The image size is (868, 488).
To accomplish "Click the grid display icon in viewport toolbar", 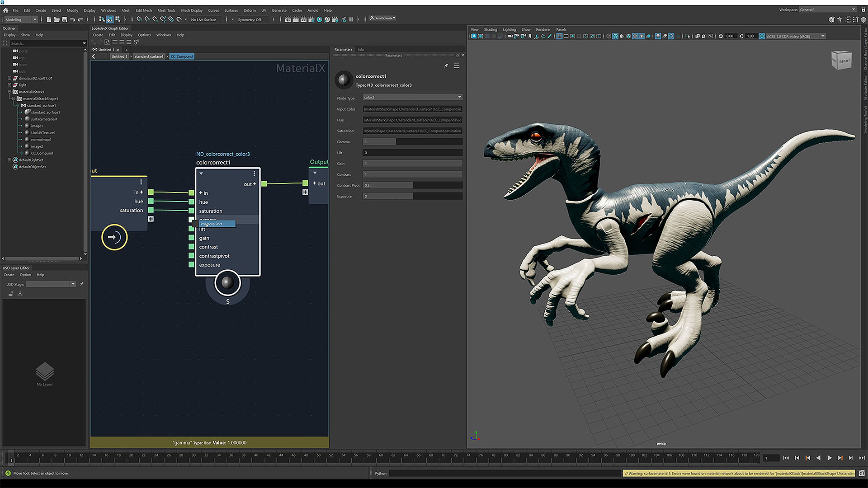I will pyautogui.click(x=559, y=36).
